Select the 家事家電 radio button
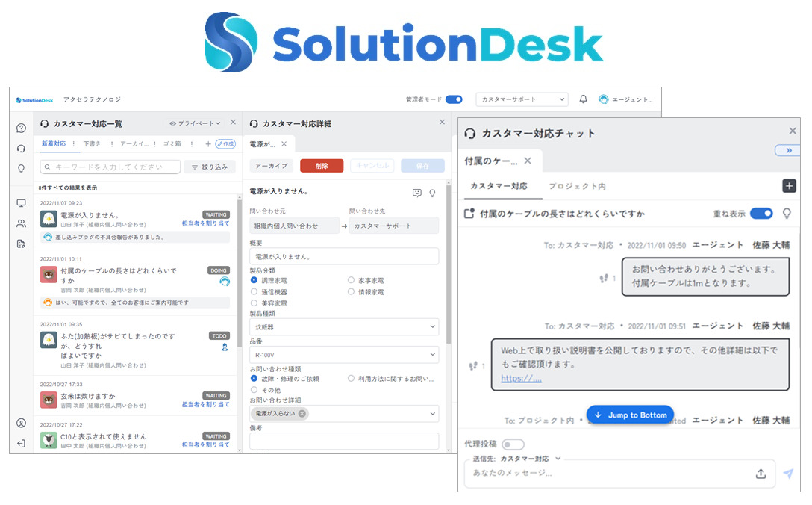812x505 pixels. (x=352, y=280)
